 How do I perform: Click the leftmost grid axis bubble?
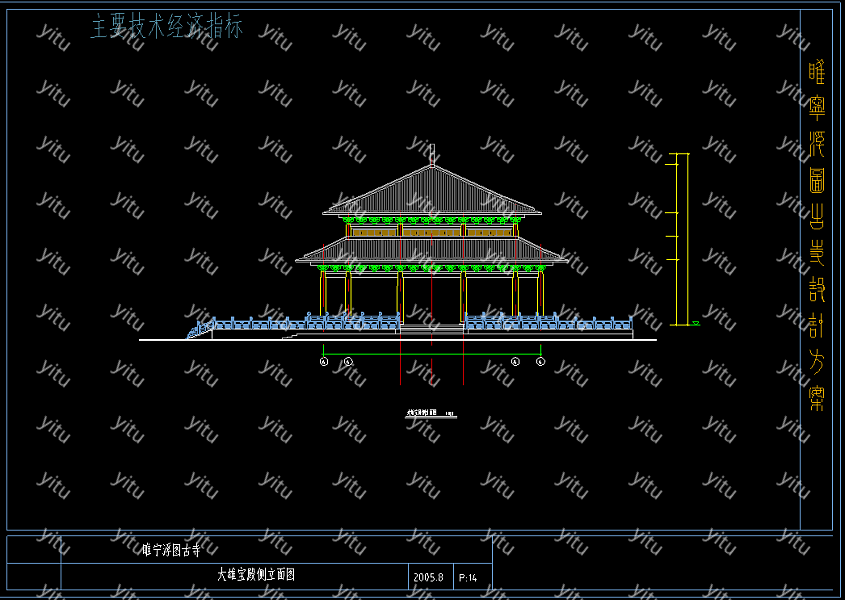click(324, 361)
